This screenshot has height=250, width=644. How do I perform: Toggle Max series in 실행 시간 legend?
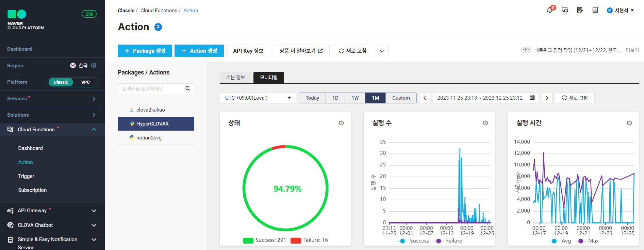(x=587, y=241)
